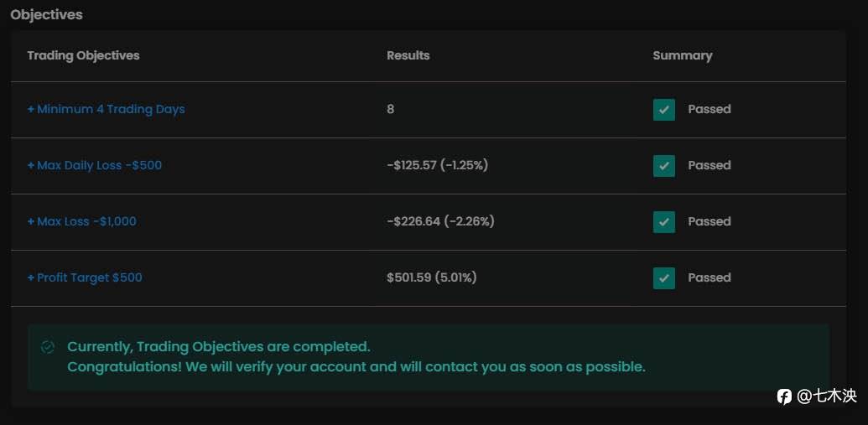Click the circular check icon in the green banner
Viewport: 868px width, 425px height.
[48, 347]
